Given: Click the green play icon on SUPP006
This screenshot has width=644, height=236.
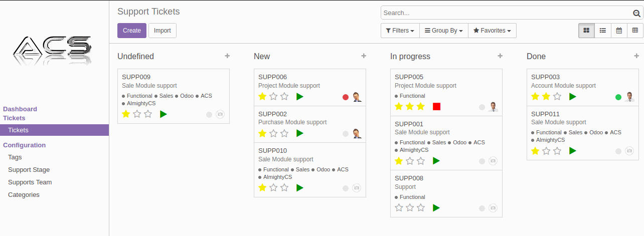Looking at the screenshot, I should pyautogui.click(x=300, y=97).
